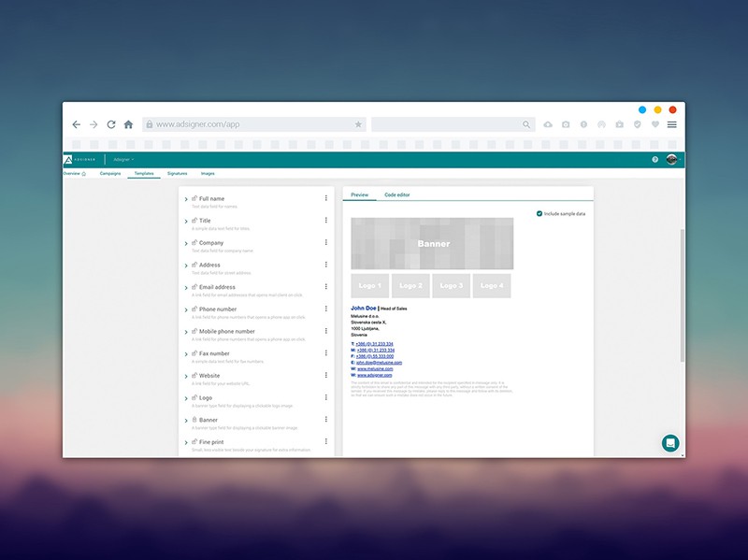
Task: Open three-dot menu for Title field
Action: pyautogui.click(x=325, y=220)
